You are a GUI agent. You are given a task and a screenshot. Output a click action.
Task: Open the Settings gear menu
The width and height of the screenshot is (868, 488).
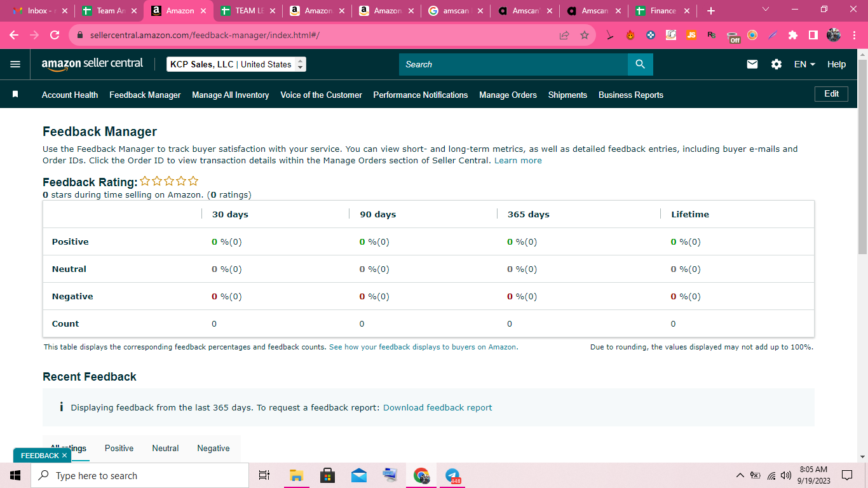point(776,64)
